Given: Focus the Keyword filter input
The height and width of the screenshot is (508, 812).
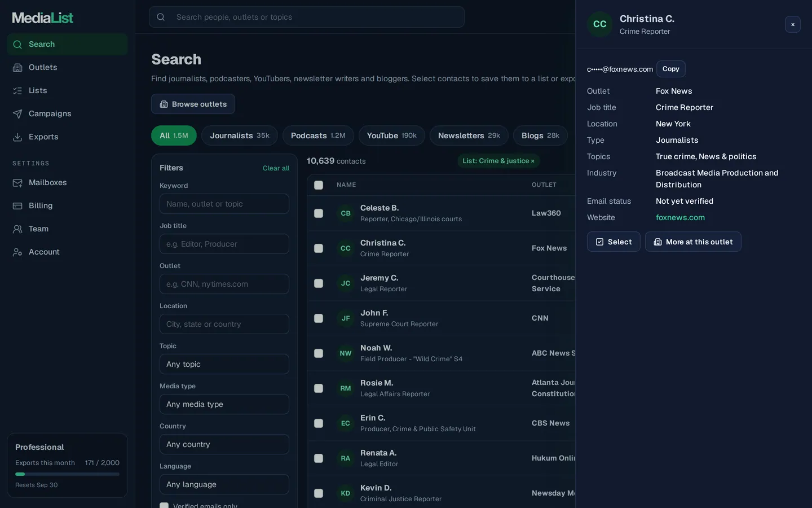Looking at the screenshot, I should coord(224,204).
